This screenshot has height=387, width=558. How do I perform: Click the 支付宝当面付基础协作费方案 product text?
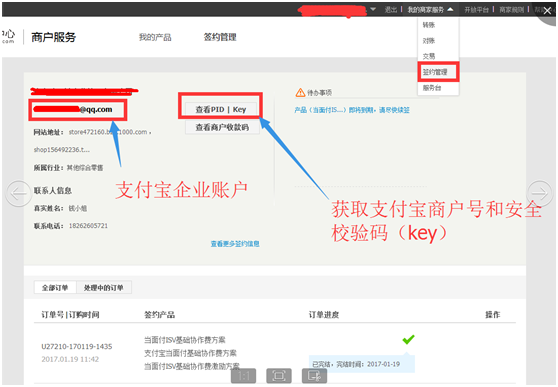pyautogui.click(x=190, y=353)
